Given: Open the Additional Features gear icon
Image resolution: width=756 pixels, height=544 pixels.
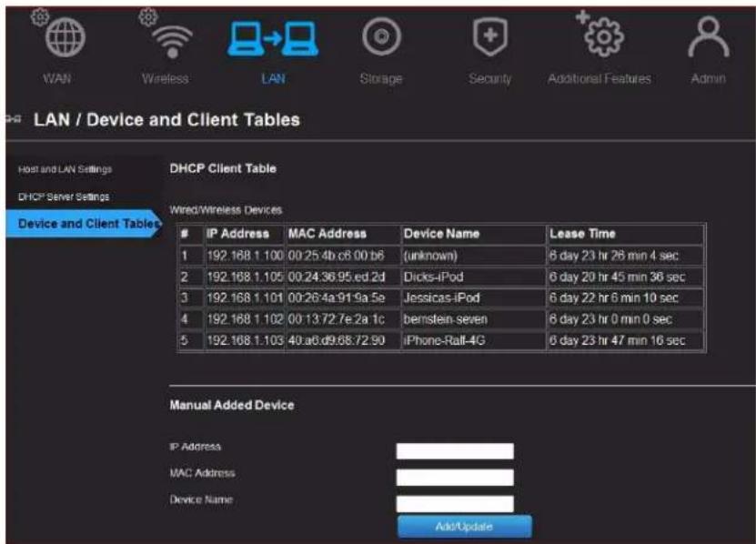Looking at the screenshot, I should pyautogui.click(x=604, y=36).
